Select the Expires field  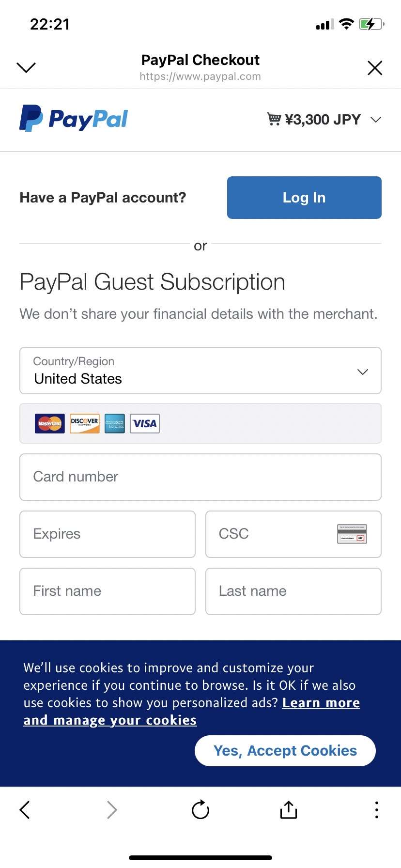108,534
